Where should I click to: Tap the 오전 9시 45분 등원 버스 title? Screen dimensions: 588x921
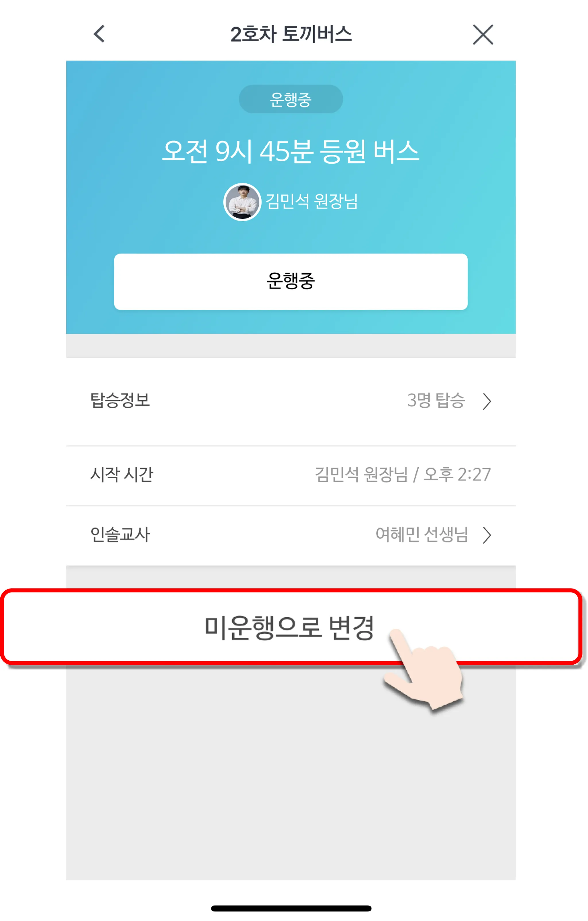(291, 151)
